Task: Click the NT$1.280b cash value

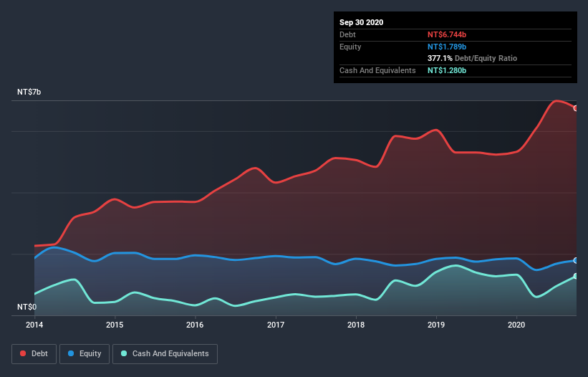Action: tap(447, 70)
